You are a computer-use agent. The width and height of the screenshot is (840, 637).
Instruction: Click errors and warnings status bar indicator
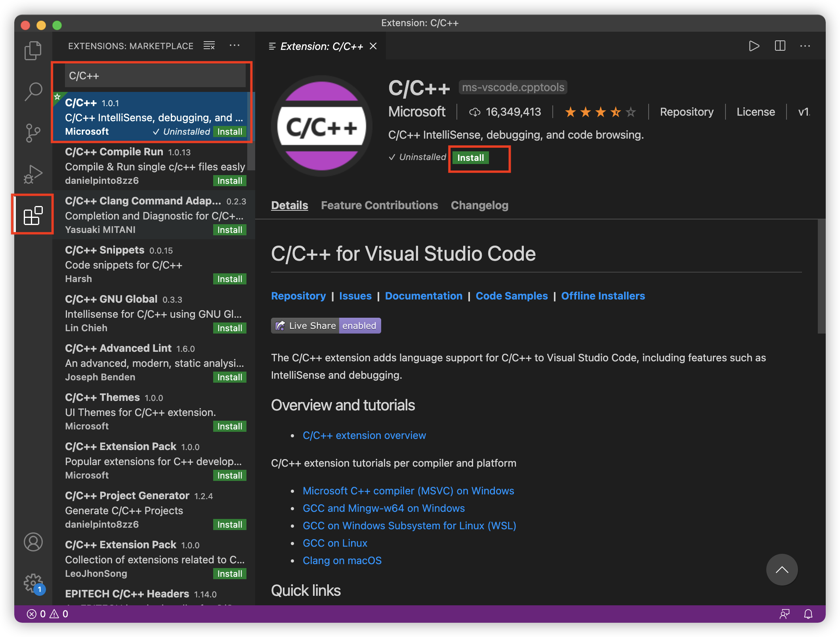coord(48,614)
